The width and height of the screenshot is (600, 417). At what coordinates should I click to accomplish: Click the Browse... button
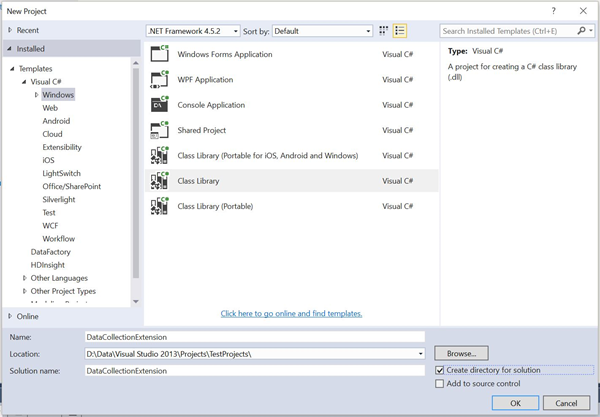pyautogui.click(x=461, y=353)
